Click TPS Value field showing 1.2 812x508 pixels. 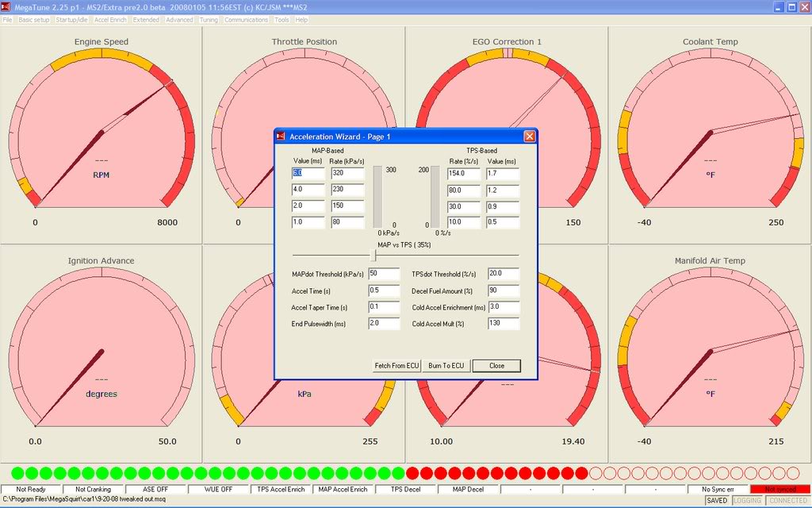[503, 190]
